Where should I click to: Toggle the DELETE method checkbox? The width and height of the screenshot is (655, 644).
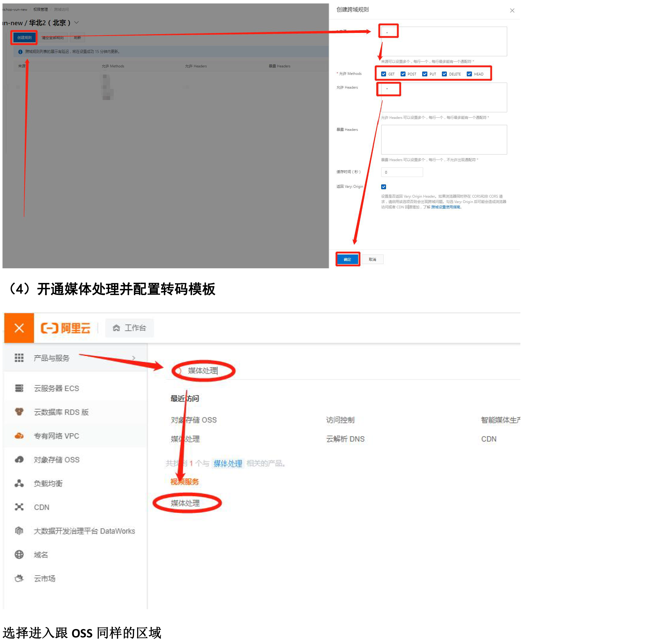point(444,74)
